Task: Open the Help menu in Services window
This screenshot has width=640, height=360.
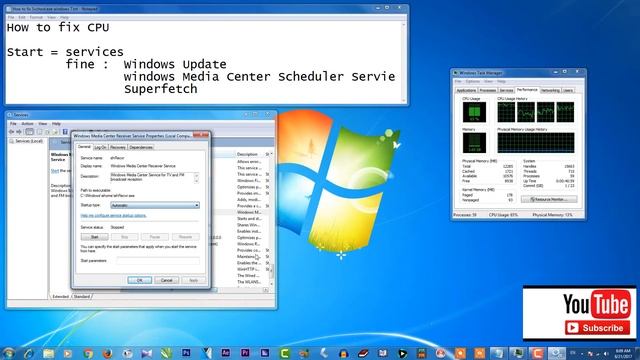Action: pos(56,123)
